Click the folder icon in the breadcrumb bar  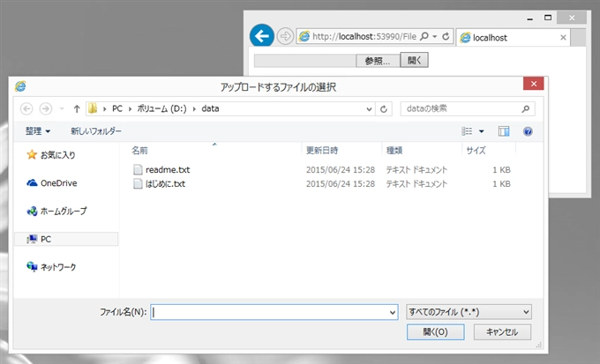coord(93,108)
